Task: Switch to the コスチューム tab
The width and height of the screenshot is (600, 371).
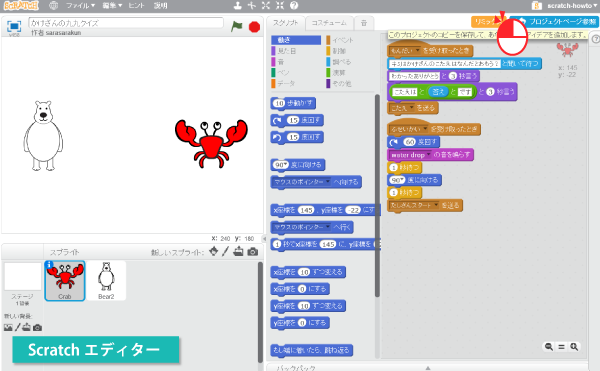Action: pos(329,23)
